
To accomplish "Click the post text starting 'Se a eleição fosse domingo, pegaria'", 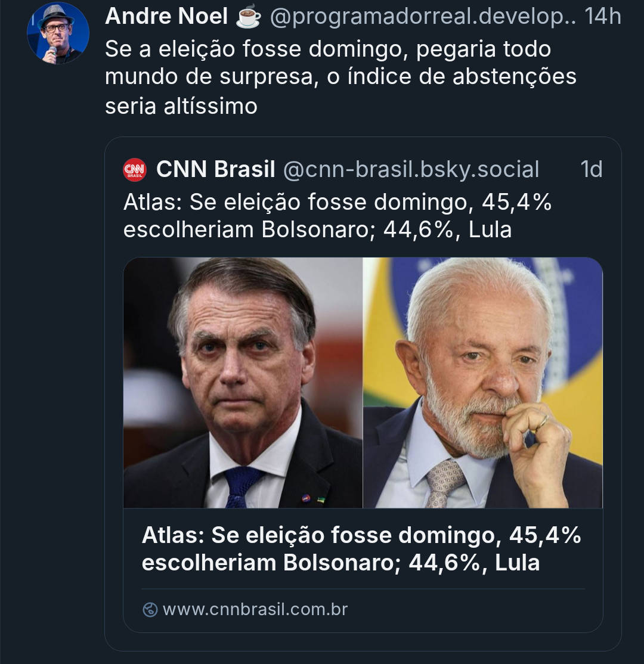I will click(x=328, y=49).
